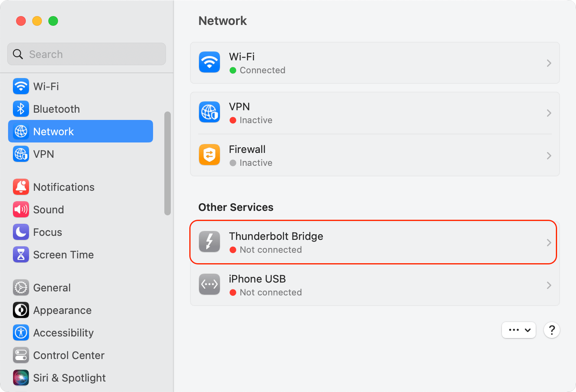Click inside the Search field

pyautogui.click(x=86, y=54)
